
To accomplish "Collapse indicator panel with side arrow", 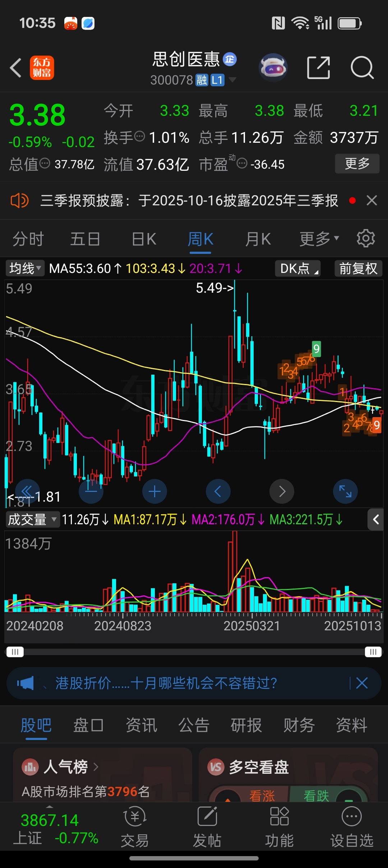I will (376, 519).
